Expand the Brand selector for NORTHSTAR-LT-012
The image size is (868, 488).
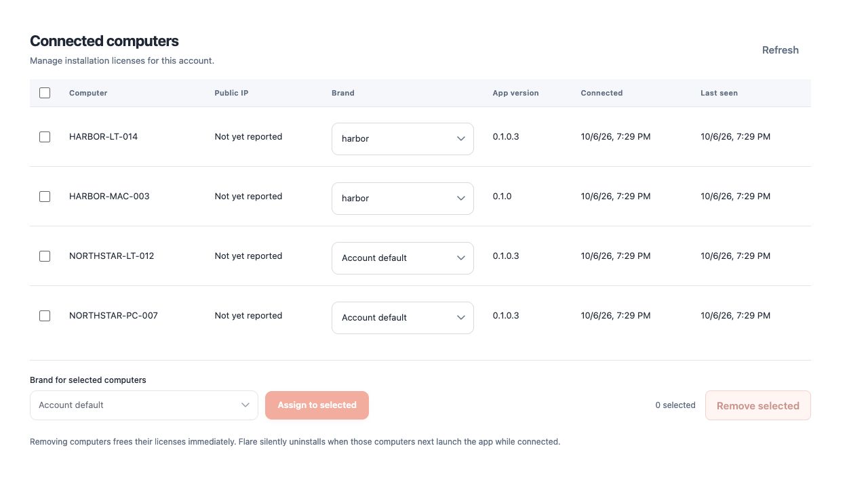tap(403, 258)
